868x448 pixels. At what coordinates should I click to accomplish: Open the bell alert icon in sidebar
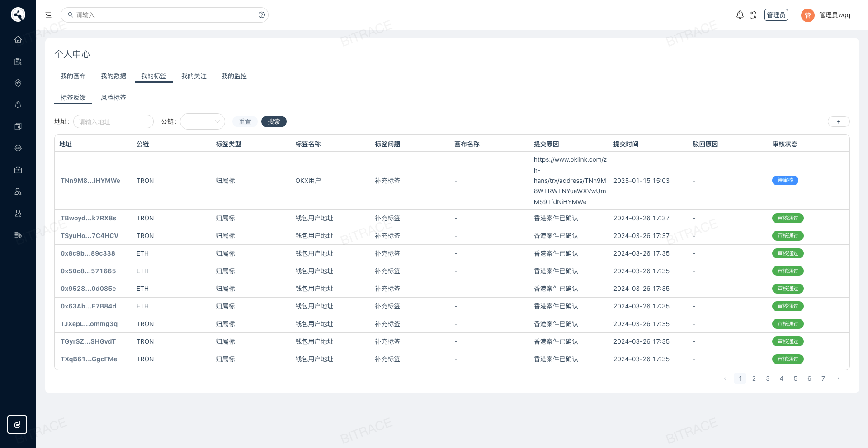coord(18,105)
